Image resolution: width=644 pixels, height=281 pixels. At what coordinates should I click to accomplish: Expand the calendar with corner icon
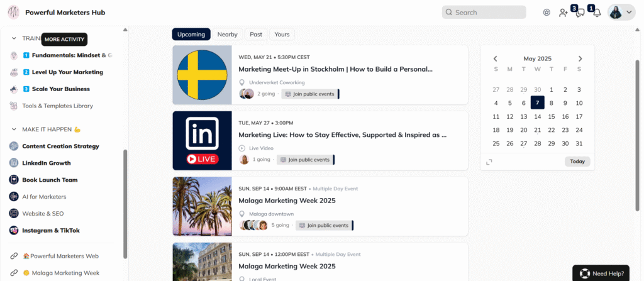tap(489, 162)
